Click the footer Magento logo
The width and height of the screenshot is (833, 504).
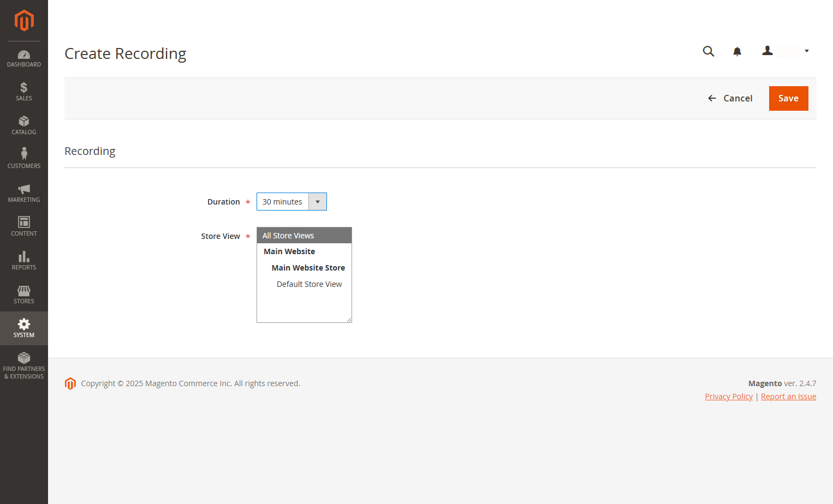coord(70,383)
